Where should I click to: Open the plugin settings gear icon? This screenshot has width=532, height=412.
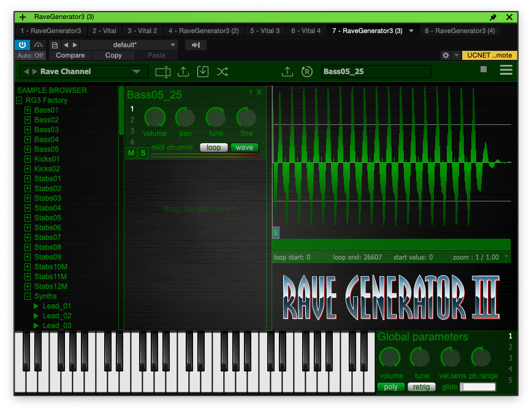pos(446,55)
